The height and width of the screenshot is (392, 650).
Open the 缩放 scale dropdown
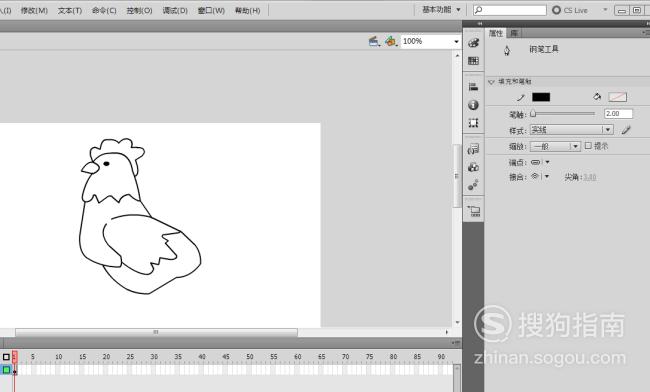[575, 146]
